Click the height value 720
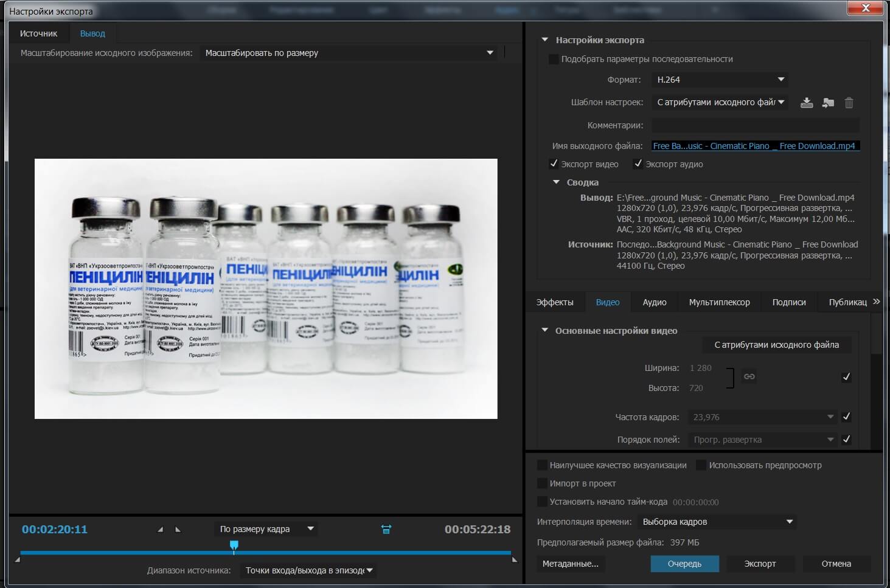 pos(697,388)
